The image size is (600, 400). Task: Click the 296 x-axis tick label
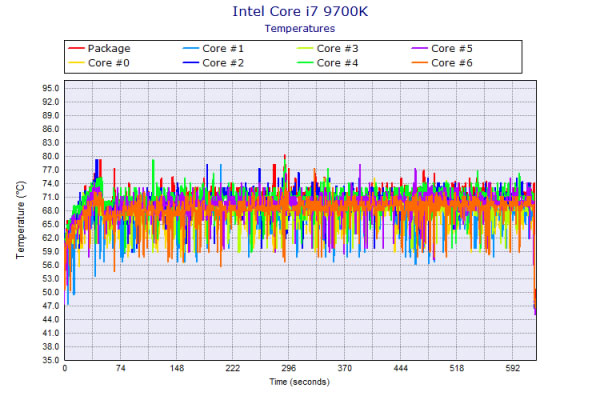[x=289, y=368]
